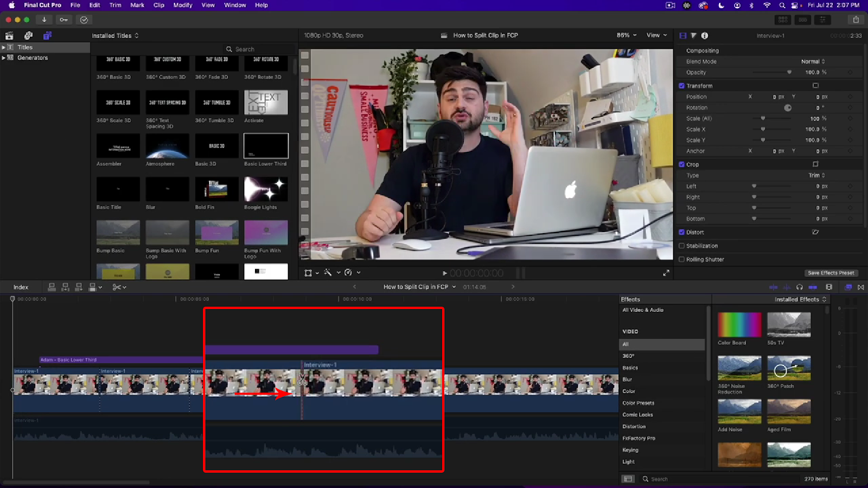Click the Connect clip to primary storyline icon
The width and height of the screenshot is (868, 488).
click(x=52, y=287)
